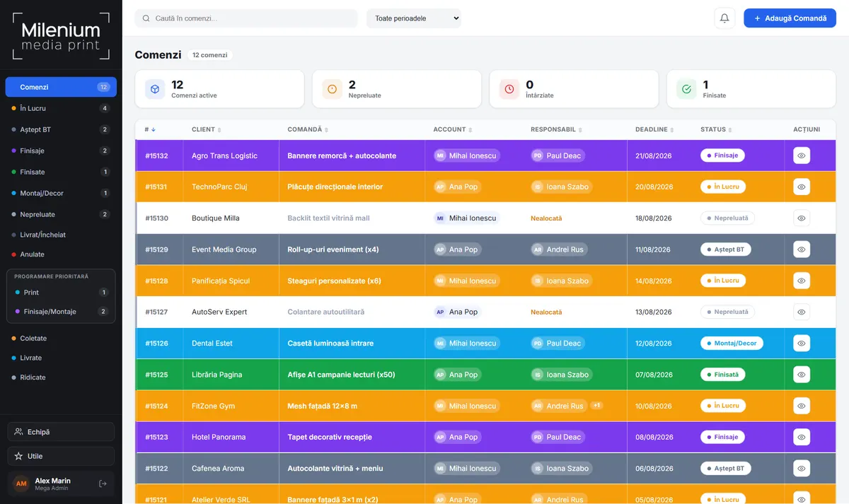
Task: Open Finisaje status pill for order #15132
Action: (x=722, y=156)
